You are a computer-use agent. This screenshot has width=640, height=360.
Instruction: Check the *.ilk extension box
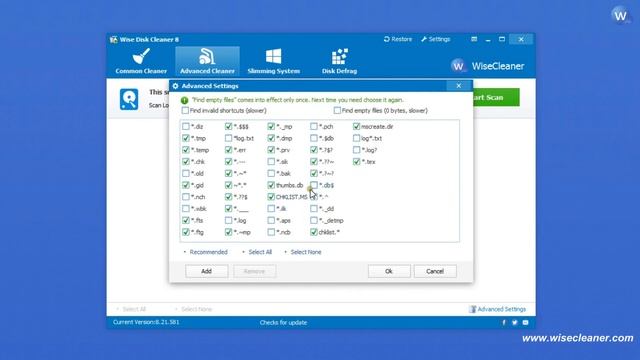(271, 209)
